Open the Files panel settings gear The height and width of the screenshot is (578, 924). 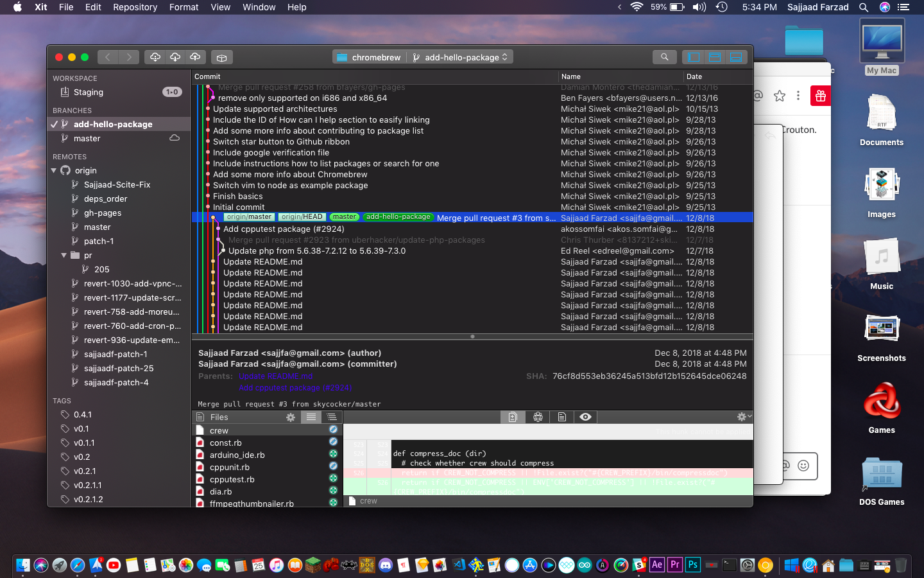291,417
